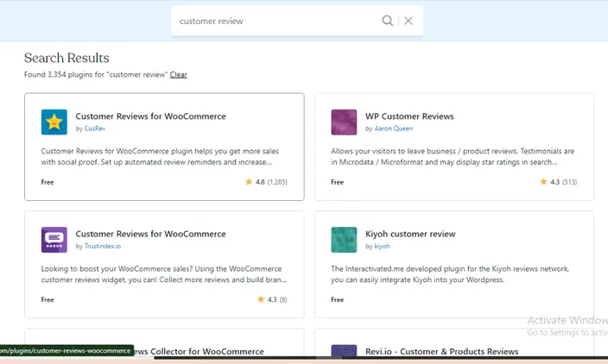Image resolution: width=608 pixels, height=364 pixels.
Task: Visit the Trustindex.io author link
Action: [x=103, y=247]
